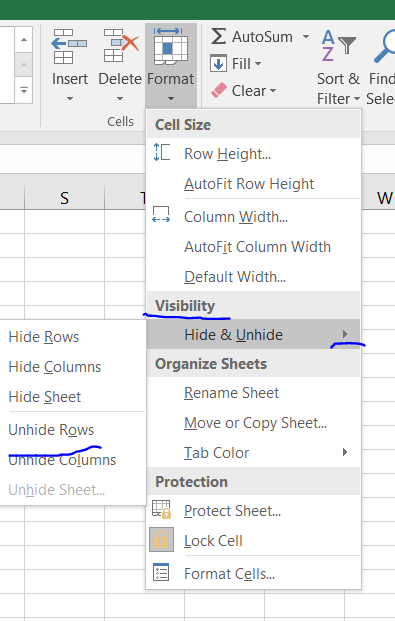Expand the styles gallery More arrow

tap(24, 91)
